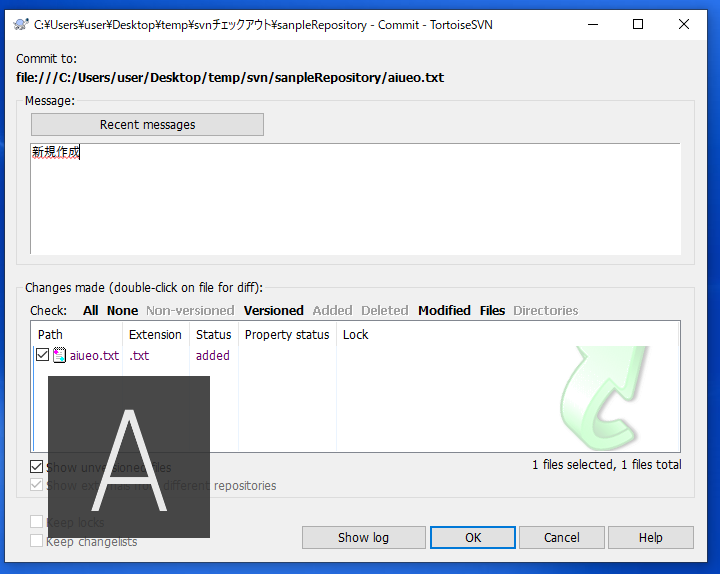
Task: Click the .txt extension cell
Action: pyautogui.click(x=139, y=356)
